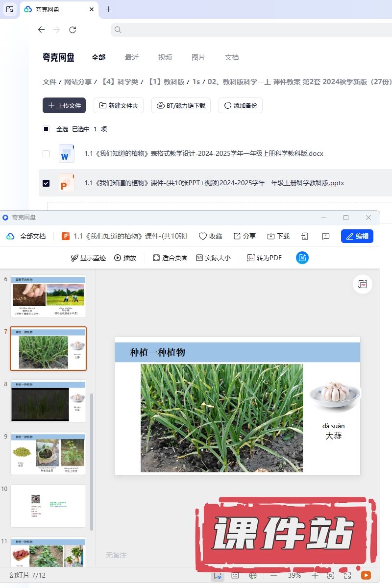
Task: Click the blue AI assistant icon
Action: (302, 258)
